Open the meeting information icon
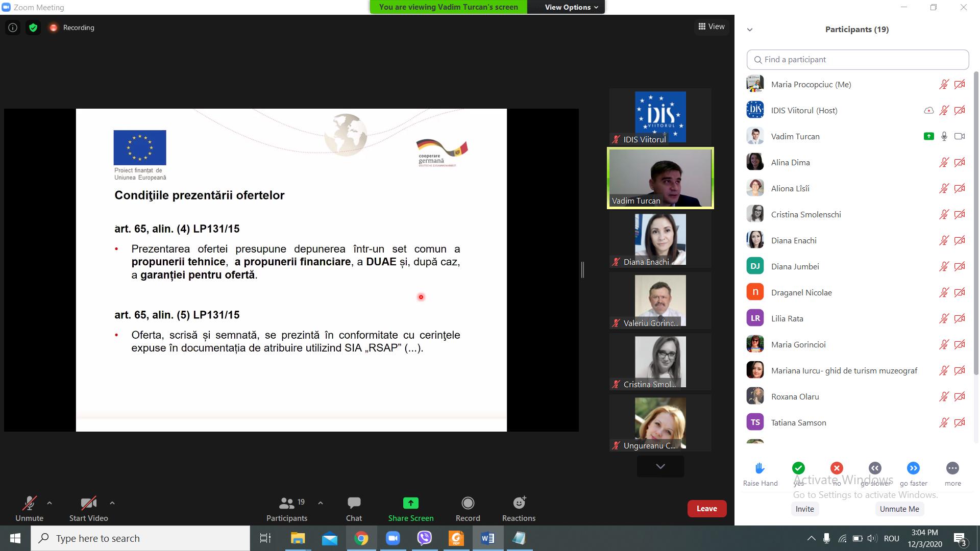 (x=13, y=28)
